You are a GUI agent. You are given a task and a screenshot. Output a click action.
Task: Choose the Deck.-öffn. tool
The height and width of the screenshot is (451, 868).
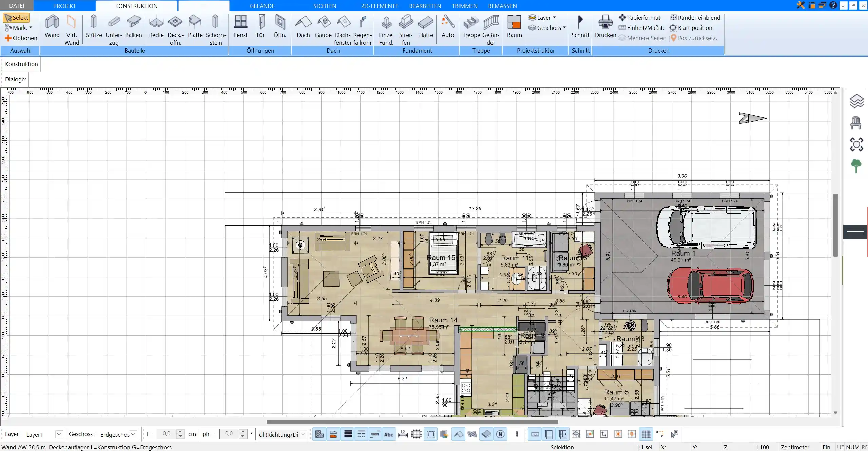pyautogui.click(x=175, y=30)
